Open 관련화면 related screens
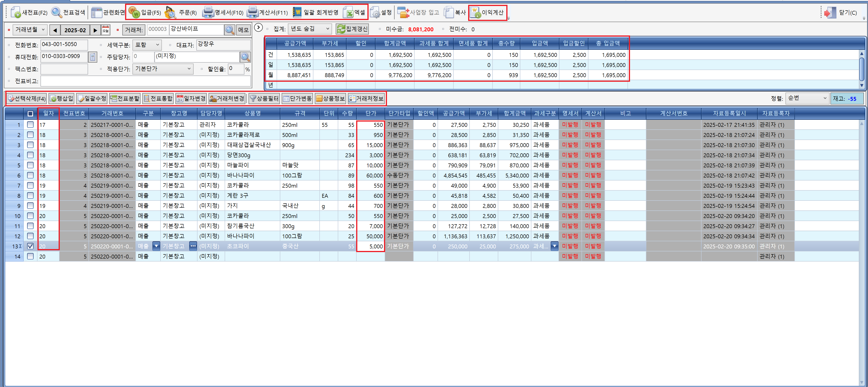868x387 pixels. (108, 12)
